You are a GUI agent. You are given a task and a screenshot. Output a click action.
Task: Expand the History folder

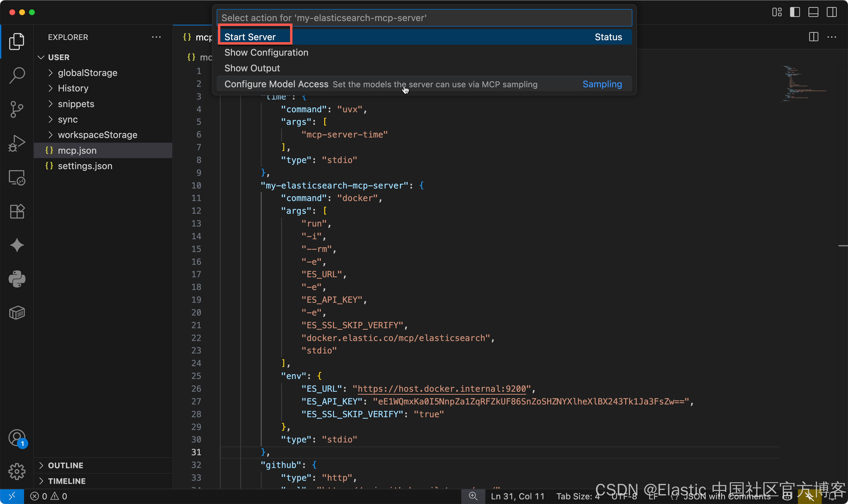(103, 88)
